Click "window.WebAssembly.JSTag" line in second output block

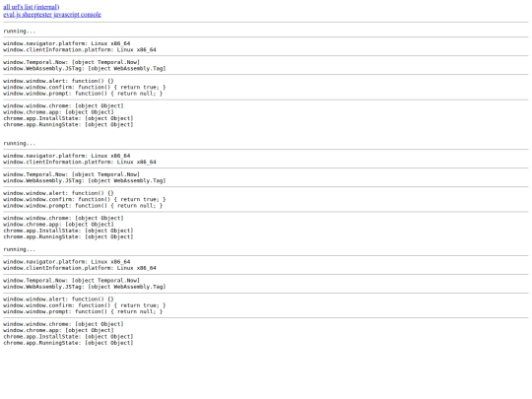tap(85, 181)
